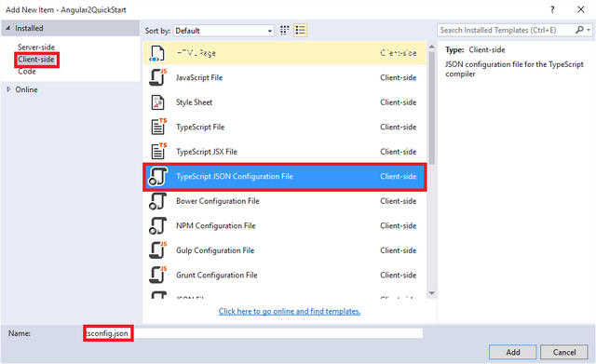Select the TypeScript File row text

pos(200,127)
